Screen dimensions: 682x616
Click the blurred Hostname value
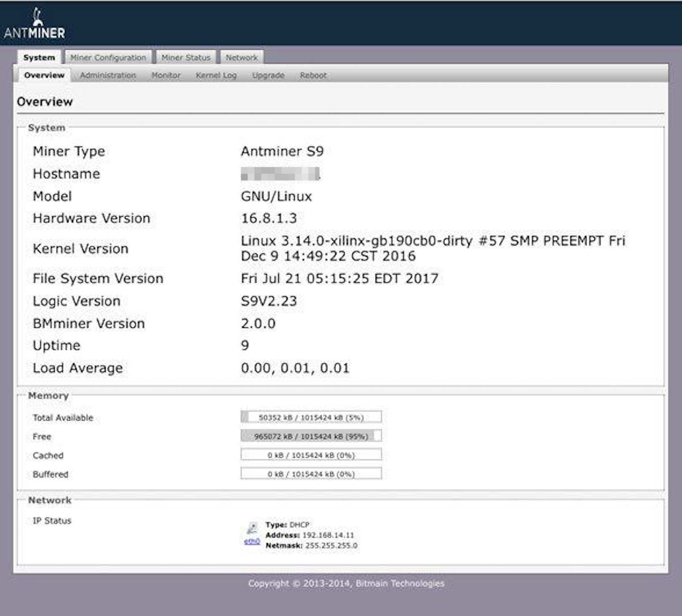point(280,174)
